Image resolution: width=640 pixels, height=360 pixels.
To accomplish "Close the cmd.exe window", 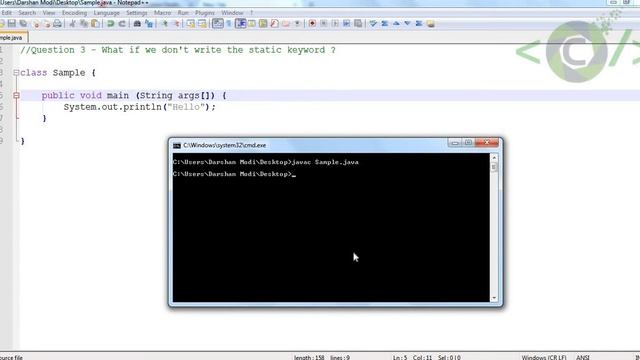I will click(487, 142).
